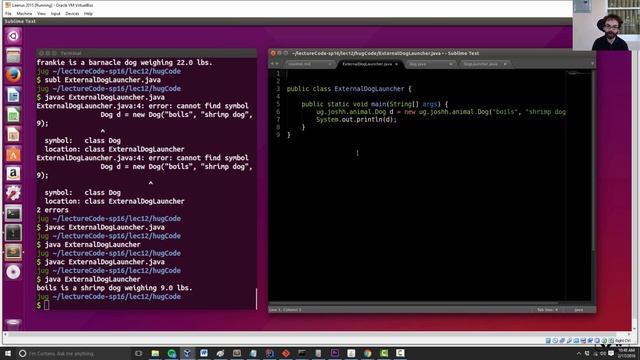The width and height of the screenshot is (640, 360).
Task: Click 'boils is a shrimp dog weighing 9.0 lbs.'
Action: [114, 288]
